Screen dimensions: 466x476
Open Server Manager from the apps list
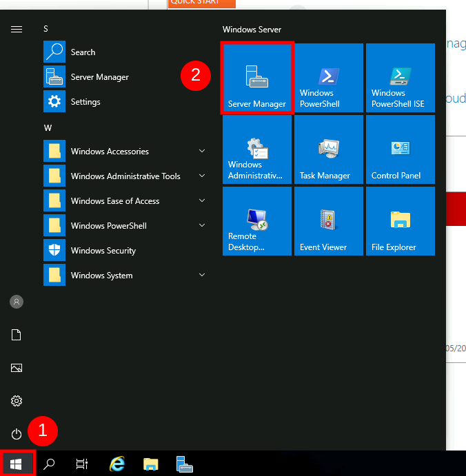(x=126, y=76)
